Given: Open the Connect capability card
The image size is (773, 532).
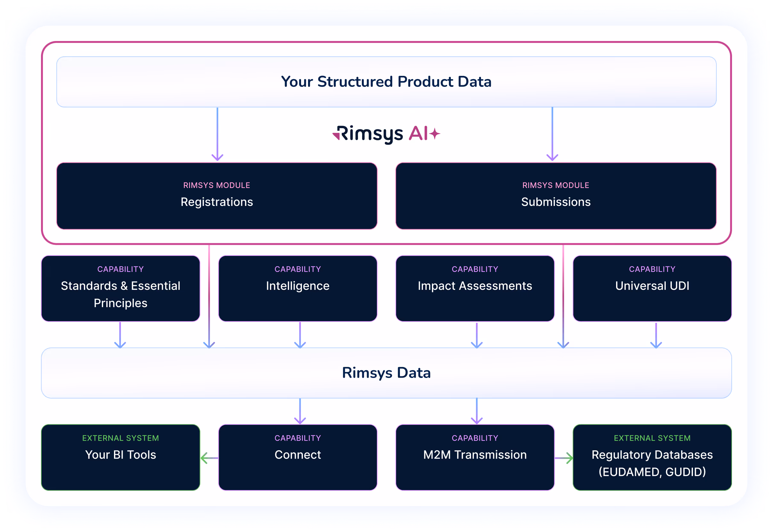Looking at the screenshot, I should click(x=297, y=457).
